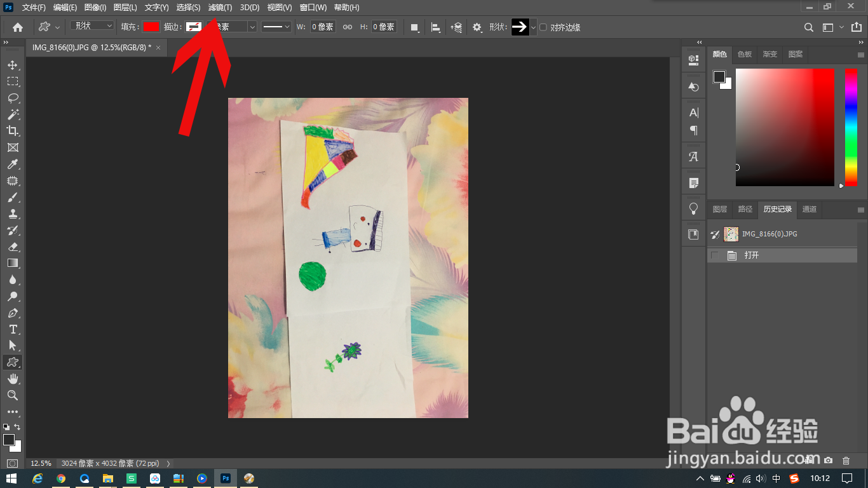
Task: Expand the status bar info arrow
Action: [x=168, y=464]
